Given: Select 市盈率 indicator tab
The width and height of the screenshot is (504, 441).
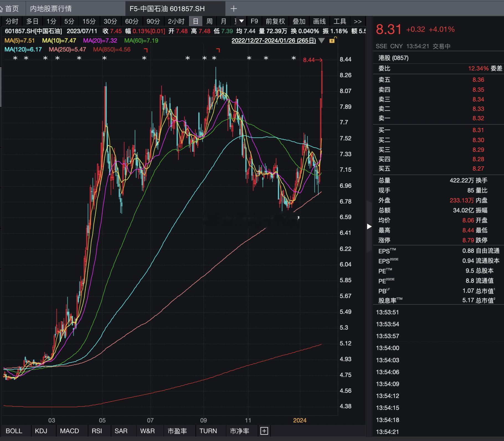Looking at the screenshot, I should tap(177, 431).
